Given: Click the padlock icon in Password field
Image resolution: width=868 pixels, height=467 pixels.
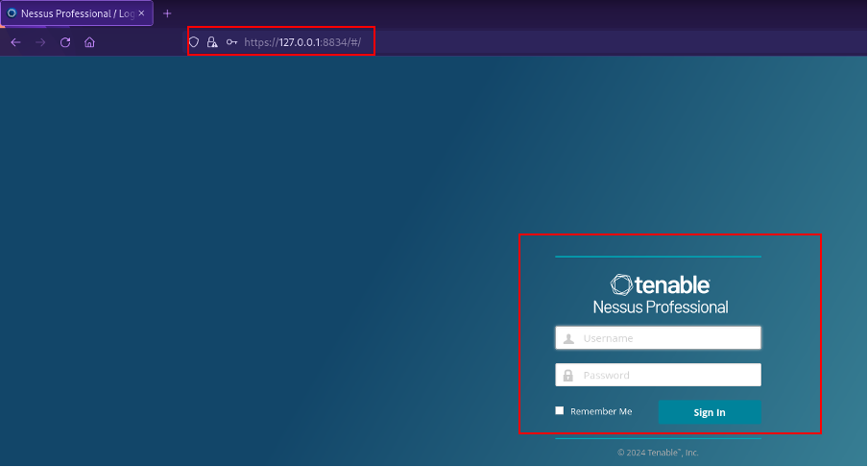Looking at the screenshot, I should [x=568, y=376].
